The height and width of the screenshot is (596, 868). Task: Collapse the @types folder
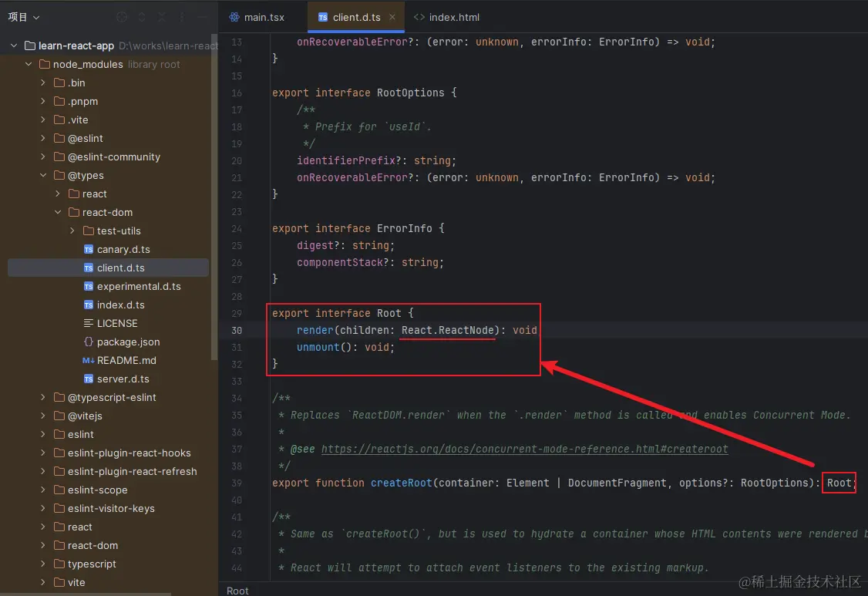pyautogui.click(x=42, y=175)
